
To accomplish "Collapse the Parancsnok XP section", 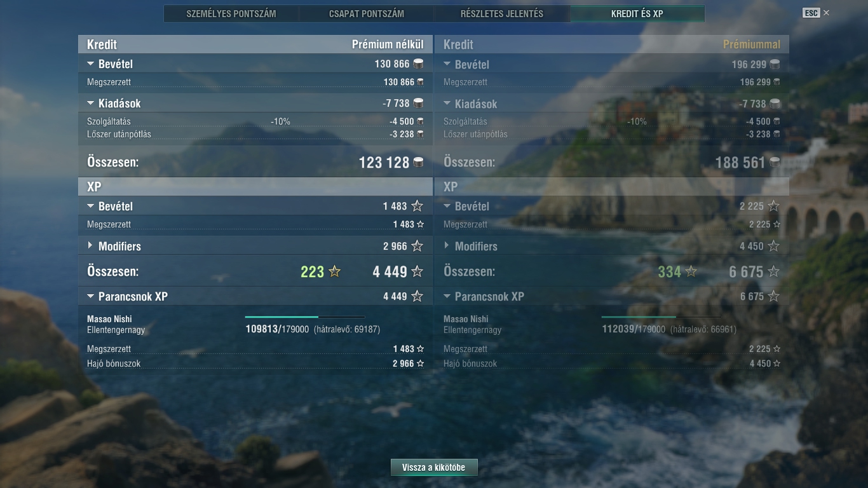I will [x=90, y=297].
